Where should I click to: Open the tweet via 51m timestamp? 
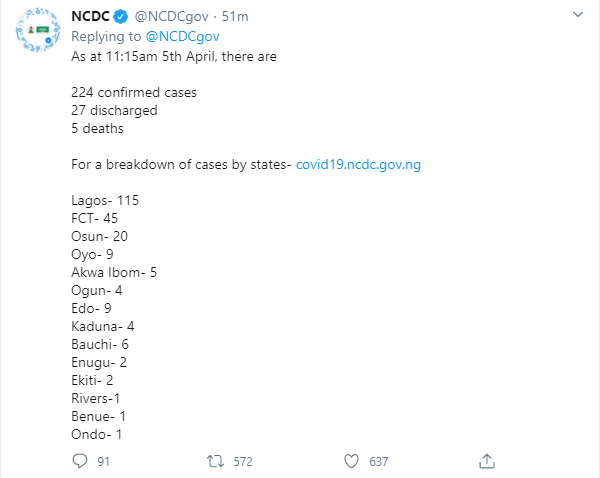click(235, 16)
